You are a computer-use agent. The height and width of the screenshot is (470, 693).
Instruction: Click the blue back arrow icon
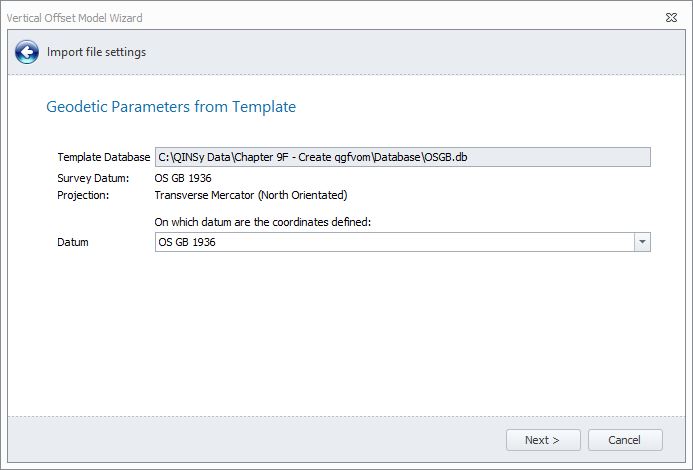pyautogui.click(x=27, y=53)
